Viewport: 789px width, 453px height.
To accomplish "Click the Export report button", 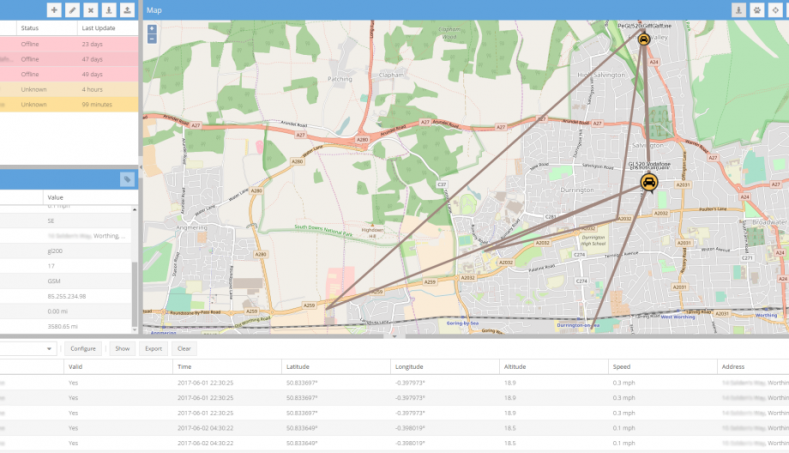I will click(153, 348).
